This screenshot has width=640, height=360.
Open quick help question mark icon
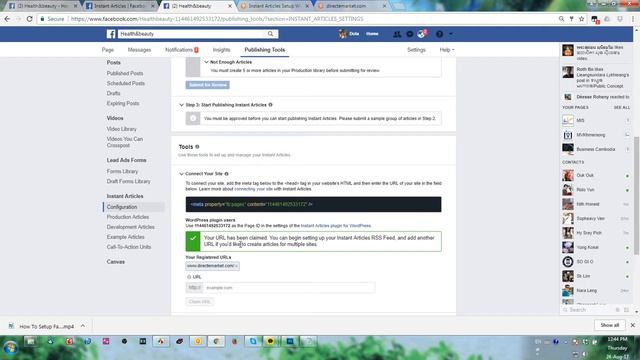[x=439, y=34]
